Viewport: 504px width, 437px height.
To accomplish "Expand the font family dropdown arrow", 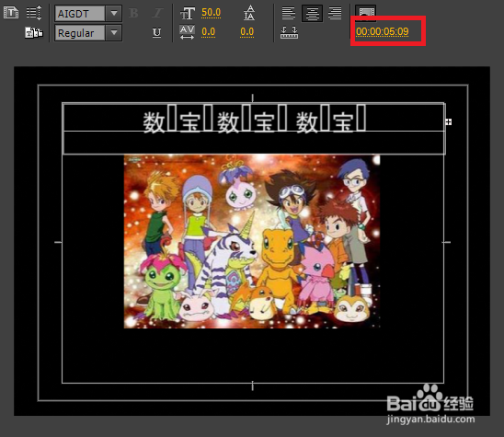I will tap(114, 14).
